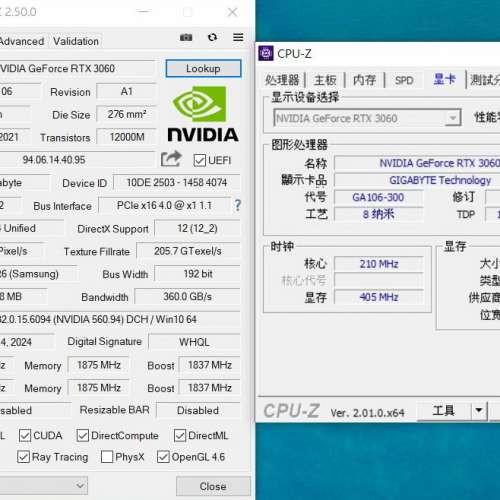The height and width of the screenshot is (500, 500).
Task: Toggle the Ray Tracing checkbox
Action: pos(23,457)
